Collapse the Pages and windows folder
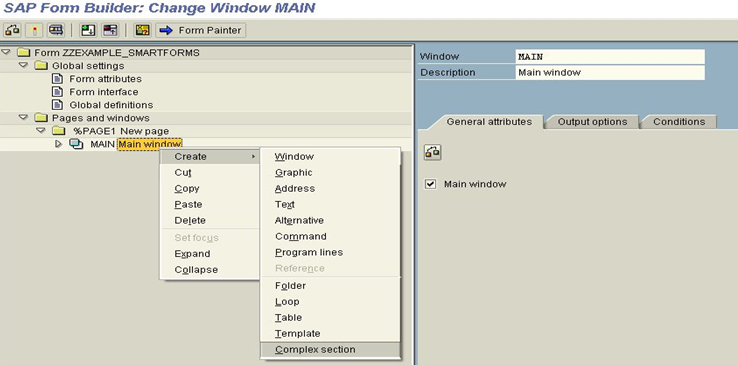Screen dimensions: 738x365 [23, 117]
